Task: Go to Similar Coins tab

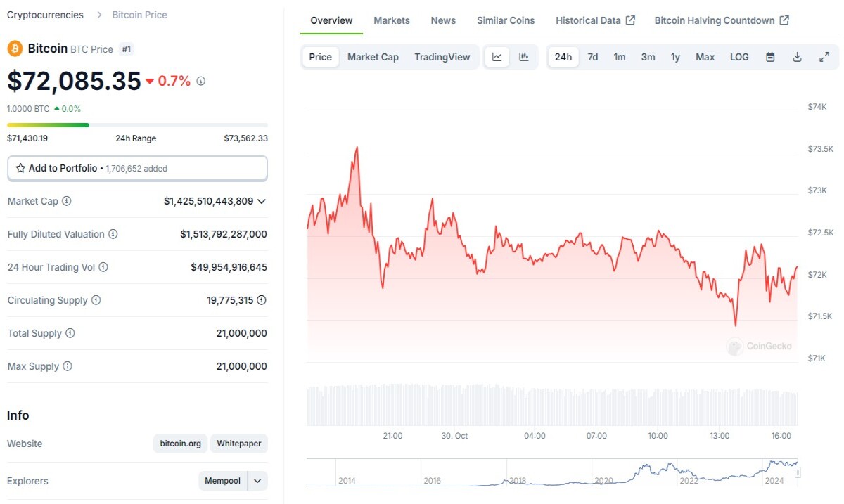Action: coord(506,20)
